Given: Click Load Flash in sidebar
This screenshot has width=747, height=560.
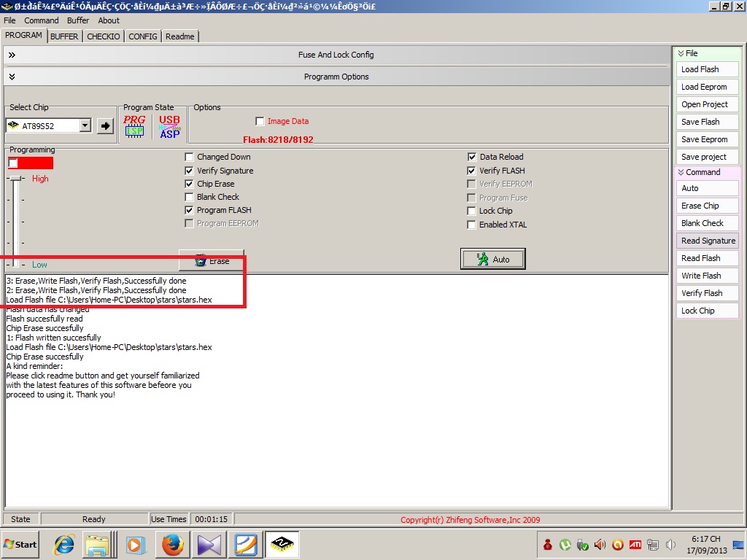Looking at the screenshot, I should tap(707, 69).
